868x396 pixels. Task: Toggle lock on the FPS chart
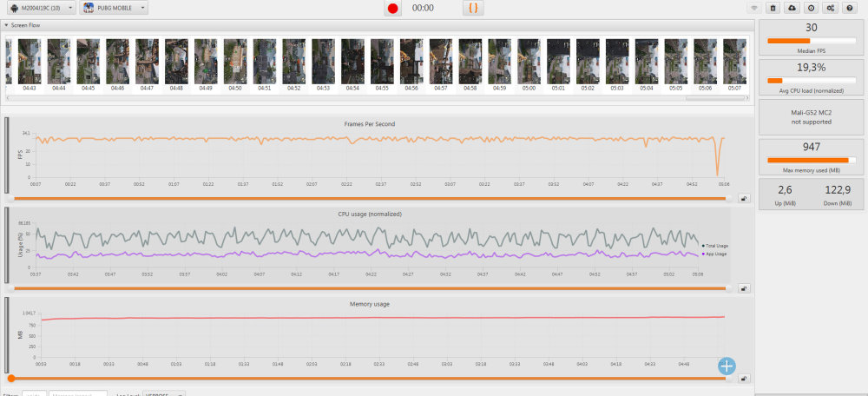(x=744, y=198)
